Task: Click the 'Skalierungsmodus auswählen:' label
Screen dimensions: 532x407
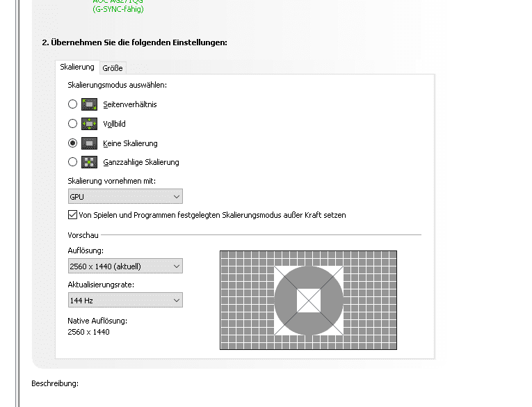Action: (x=117, y=85)
